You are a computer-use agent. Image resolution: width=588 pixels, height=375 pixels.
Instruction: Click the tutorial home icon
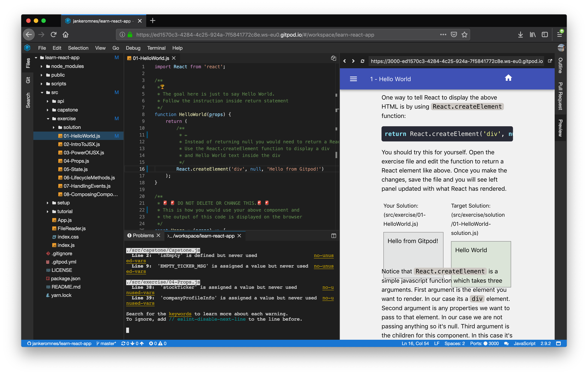coord(508,78)
